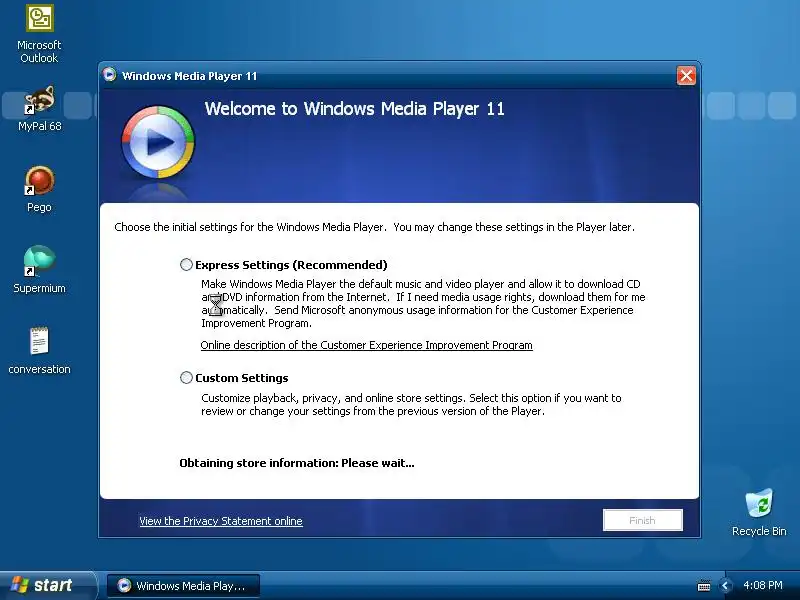Click the 4:08 PM clock
The image size is (800, 600).
(x=763, y=585)
